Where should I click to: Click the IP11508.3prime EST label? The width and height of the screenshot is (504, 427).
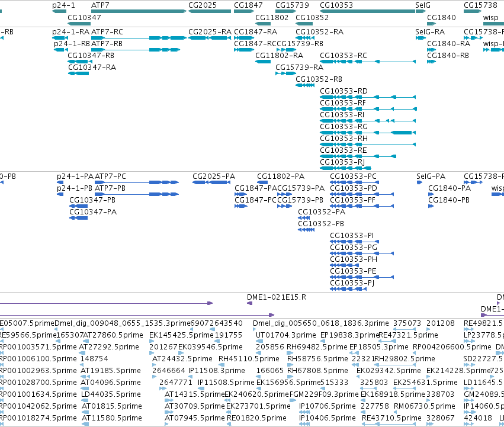pos(217,371)
